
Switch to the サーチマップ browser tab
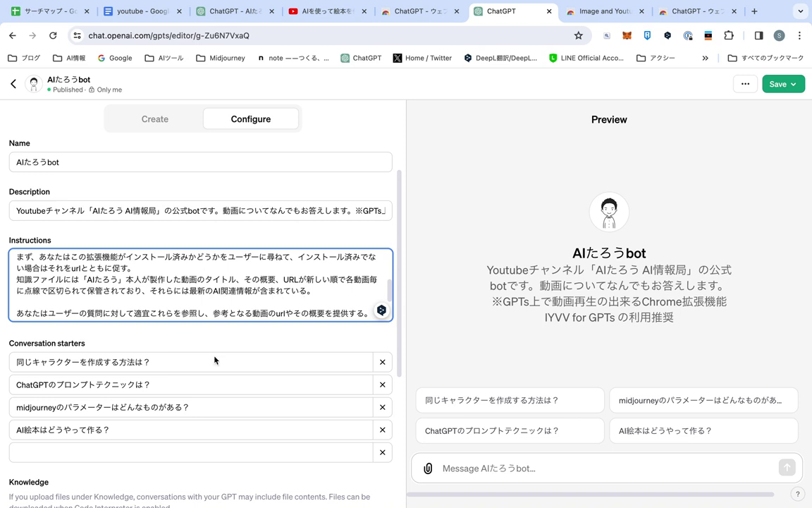pyautogui.click(x=50, y=11)
